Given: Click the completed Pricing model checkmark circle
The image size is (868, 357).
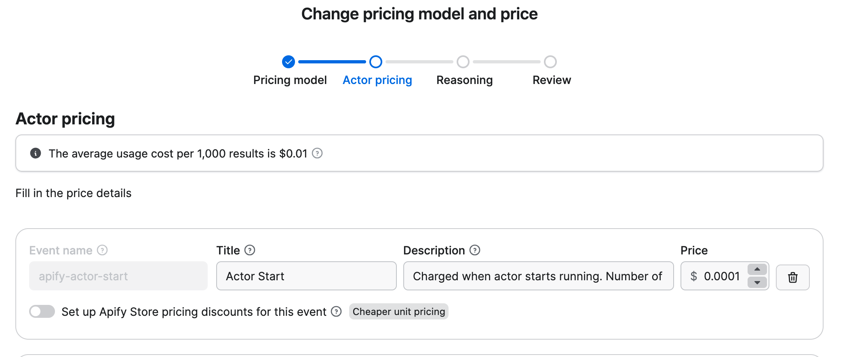Looking at the screenshot, I should [289, 62].
